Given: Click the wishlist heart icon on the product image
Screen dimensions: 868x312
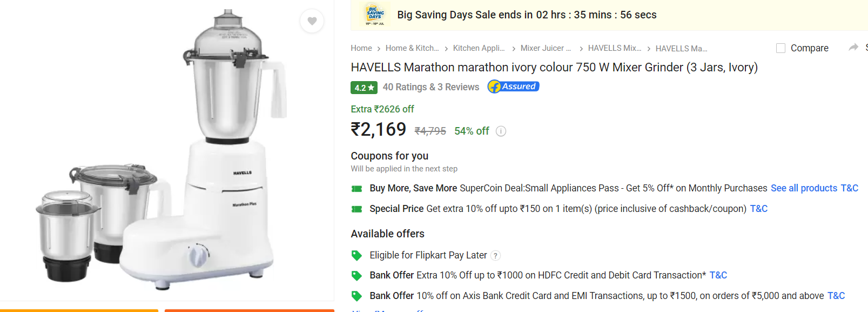Looking at the screenshot, I should [x=312, y=21].
